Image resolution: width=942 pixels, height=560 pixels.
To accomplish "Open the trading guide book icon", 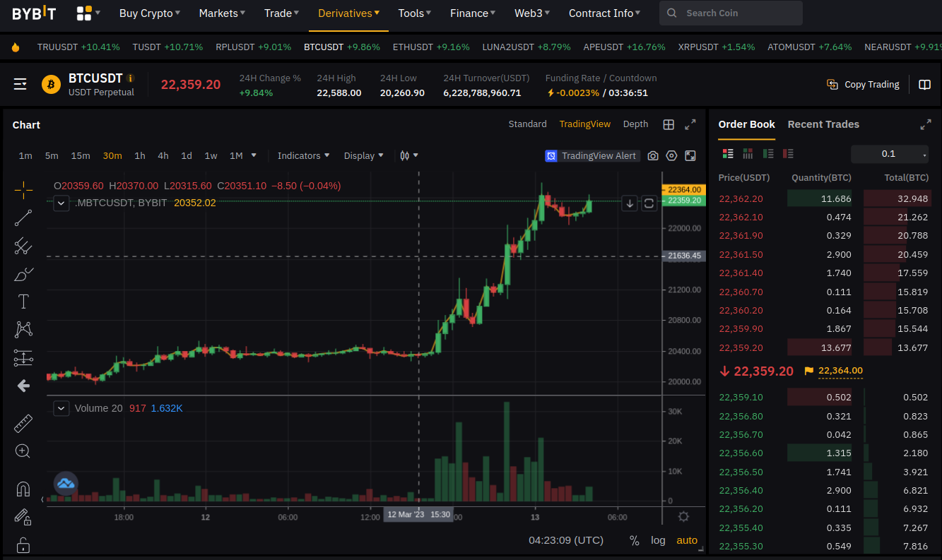I will [x=924, y=85].
